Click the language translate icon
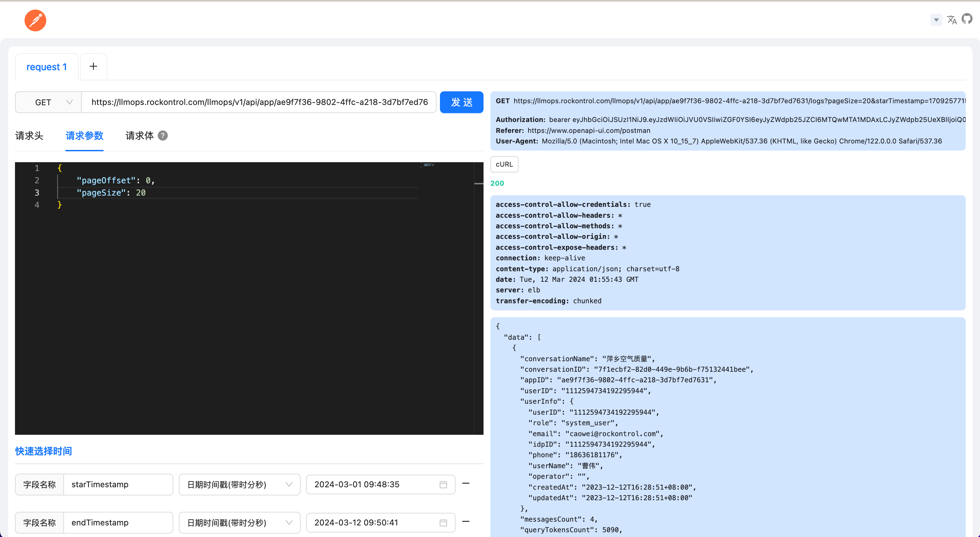 951,20
